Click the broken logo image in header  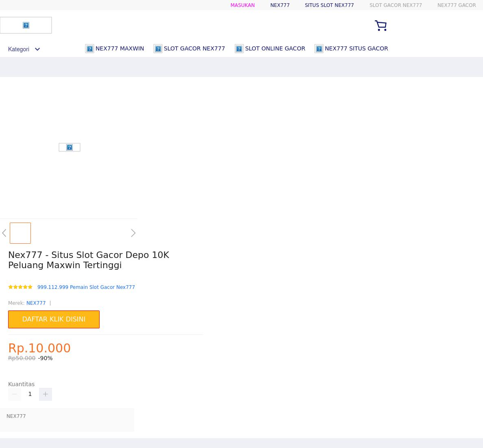point(26,25)
